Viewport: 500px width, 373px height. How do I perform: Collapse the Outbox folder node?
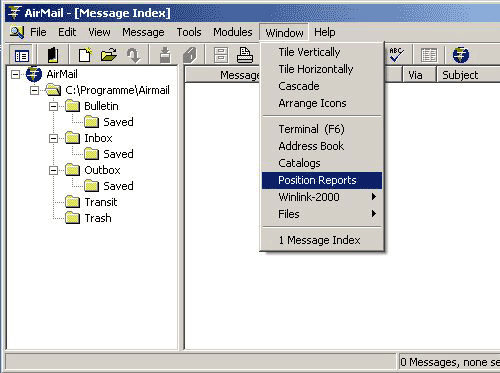click(x=53, y=170)
